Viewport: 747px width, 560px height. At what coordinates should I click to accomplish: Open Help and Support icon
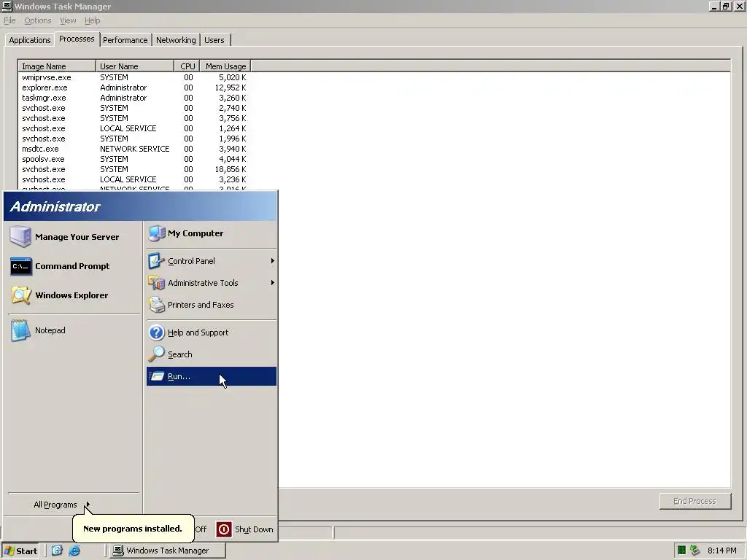pyautogui.click(x=156, y=332)
